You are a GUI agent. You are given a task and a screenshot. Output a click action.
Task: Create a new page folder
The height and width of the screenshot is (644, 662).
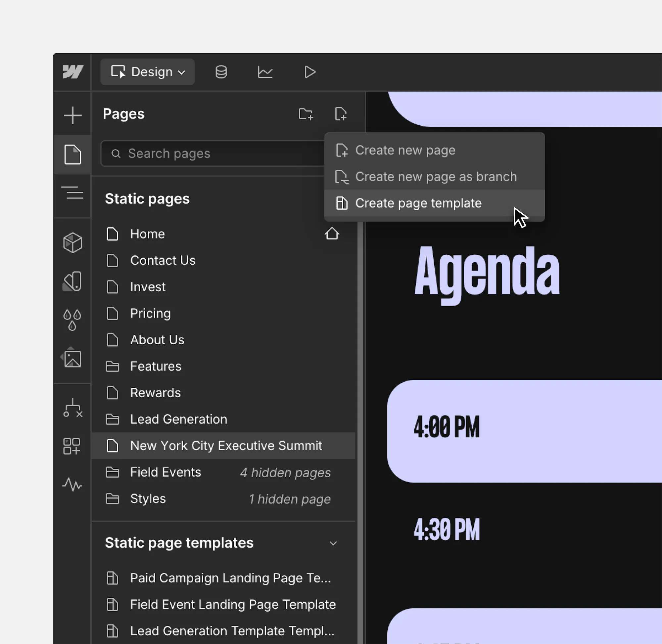tap(306, 114)
